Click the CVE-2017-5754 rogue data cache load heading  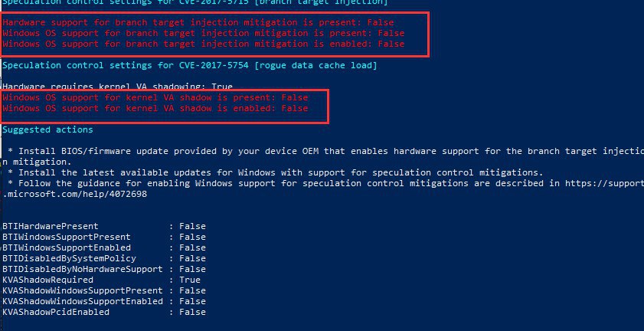(x=189, y=65)
